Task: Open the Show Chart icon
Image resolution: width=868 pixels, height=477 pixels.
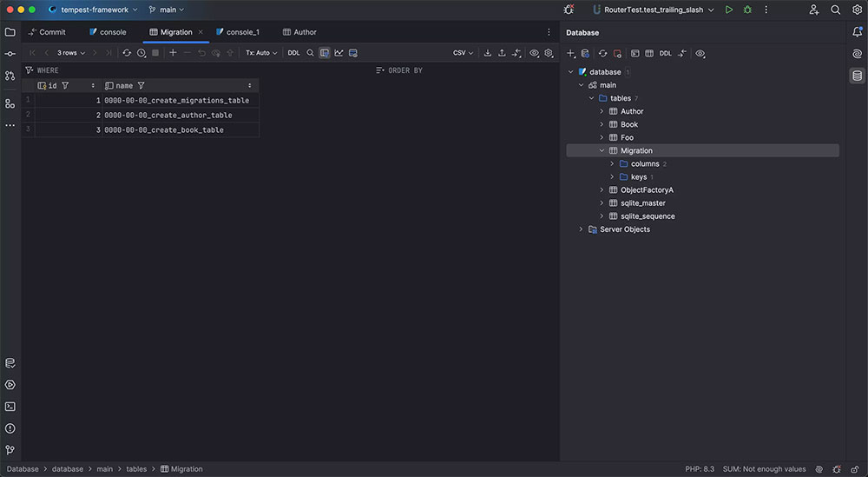Action: click(x=339, y=53)
